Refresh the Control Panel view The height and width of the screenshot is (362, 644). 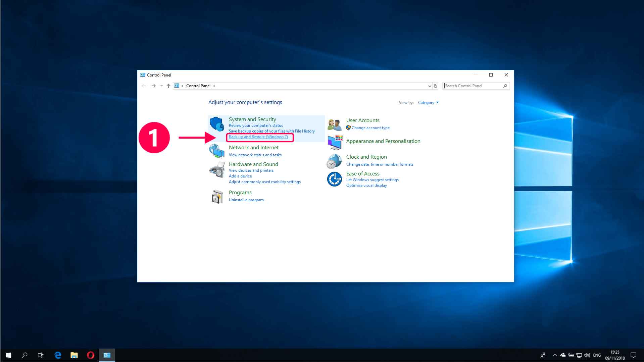(x=436, y=86)
